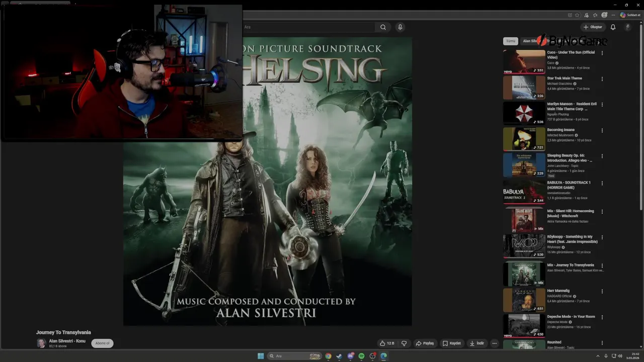The image size is (644, 362).
Task: Click the page vertical scrollbar
Action: pos(641,118)
